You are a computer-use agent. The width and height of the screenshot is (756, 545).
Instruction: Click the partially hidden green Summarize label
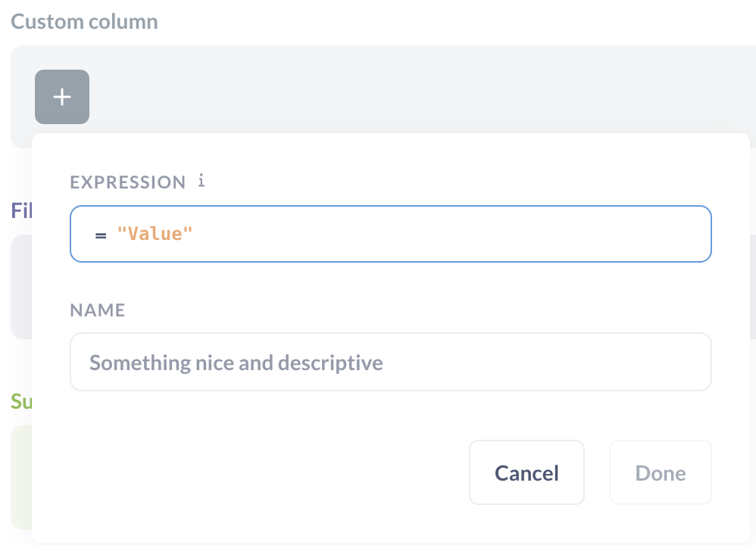pos(21,401)
